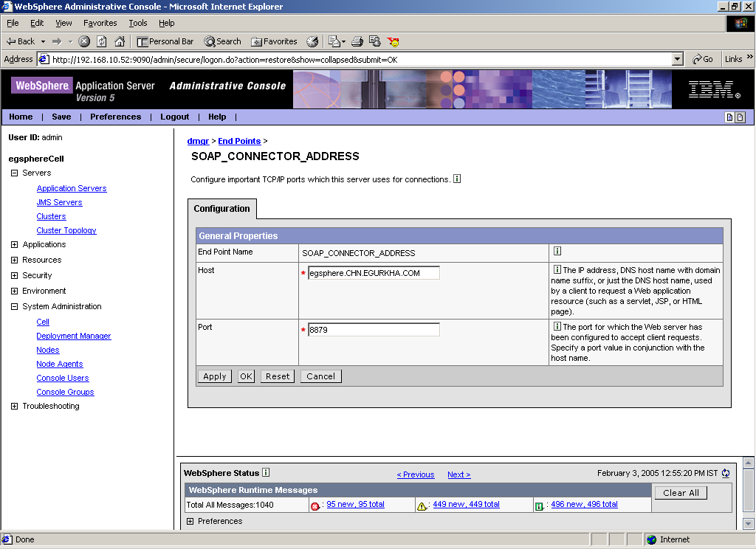Collapse the System Administration tree node
The height and width of the screenshot is (549, 756).
coord(15,306)
